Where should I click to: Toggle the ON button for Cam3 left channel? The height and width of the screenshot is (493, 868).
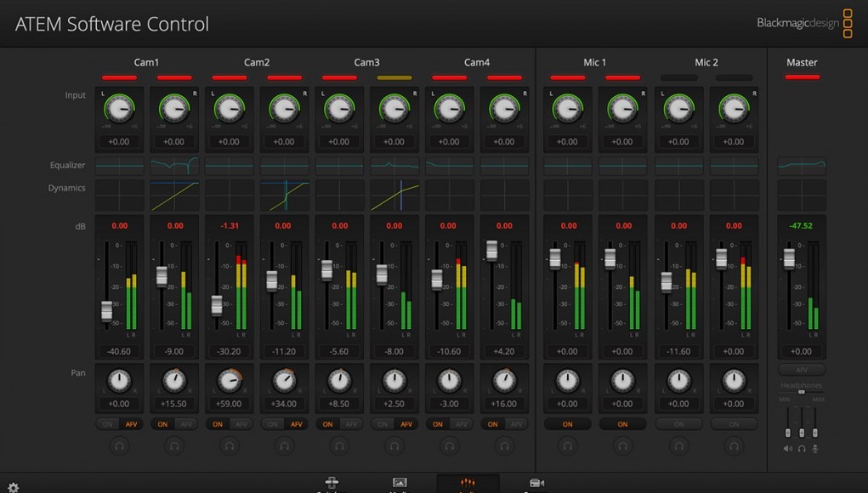[x=327, y=424]
